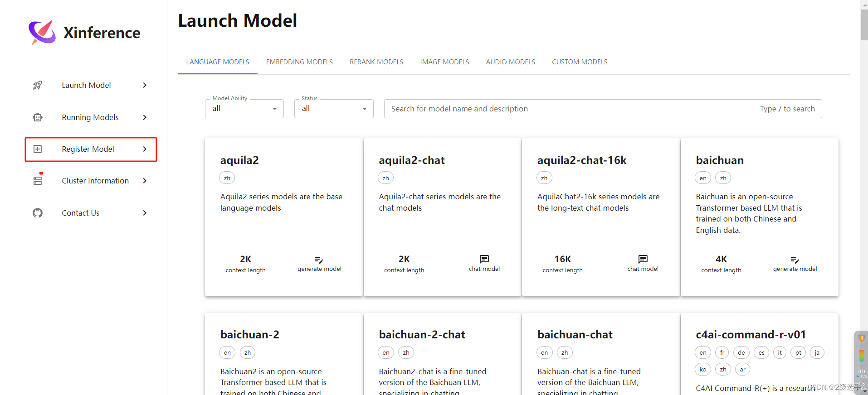The image size is (868, 395).
Task: Select the baichuan-2 model card title
Action: tap(250, 335)
